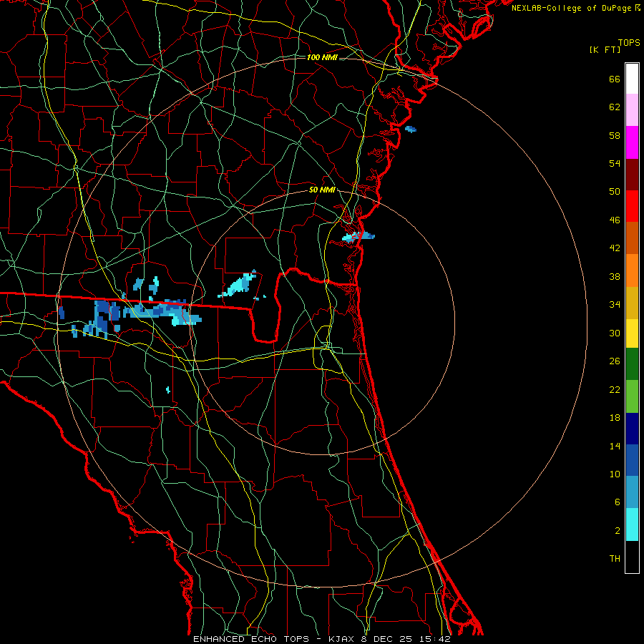Click the medium blue legend swatch
Screen dimensions: 644x644
pyautogui.click(x=632, y=460)
